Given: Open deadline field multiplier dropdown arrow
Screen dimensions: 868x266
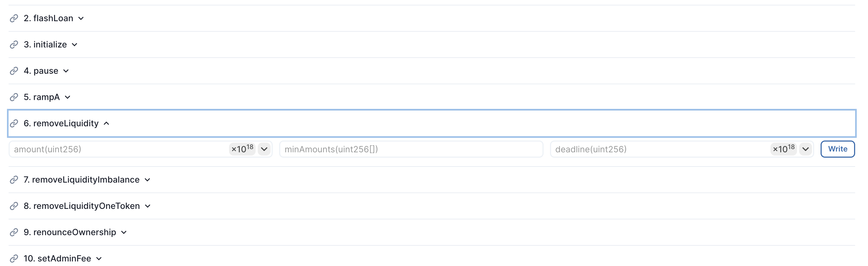Looking at the screenshot, I should click(x=805, y=149).
